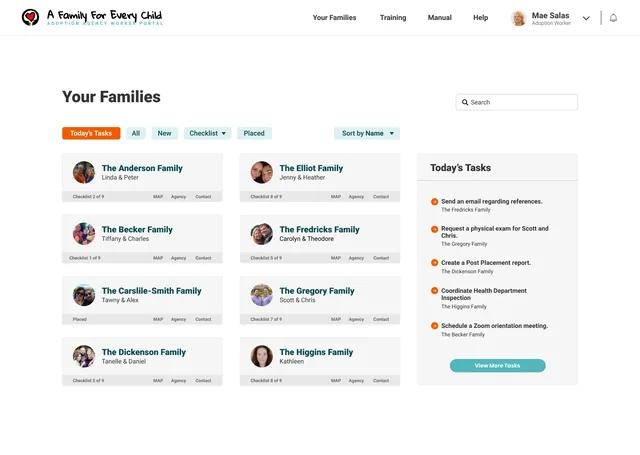The image size is (640, 455).
Task: Open the Manual menu item
Action: coord(440,18)
